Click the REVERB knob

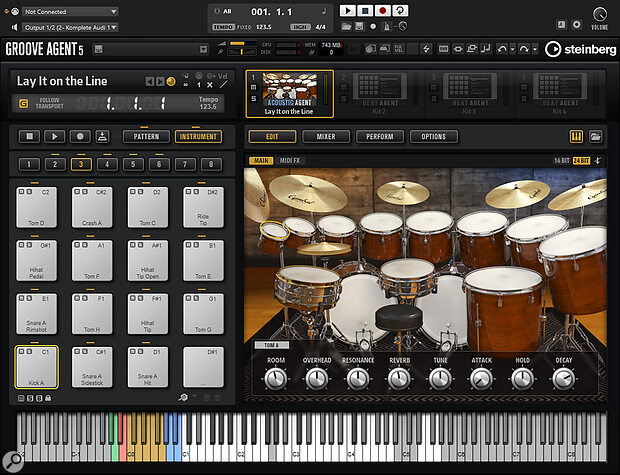coord(399,378)
